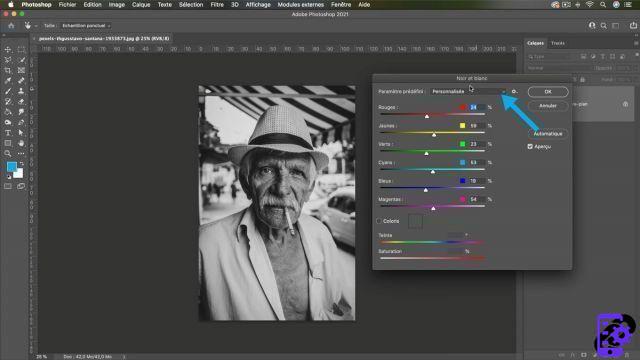
Task: Open the layer filter Type dropdown
Action: 551,57
